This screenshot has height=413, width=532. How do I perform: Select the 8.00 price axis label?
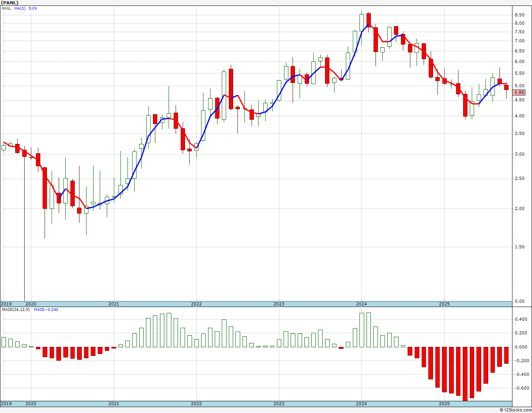point(519,23)
